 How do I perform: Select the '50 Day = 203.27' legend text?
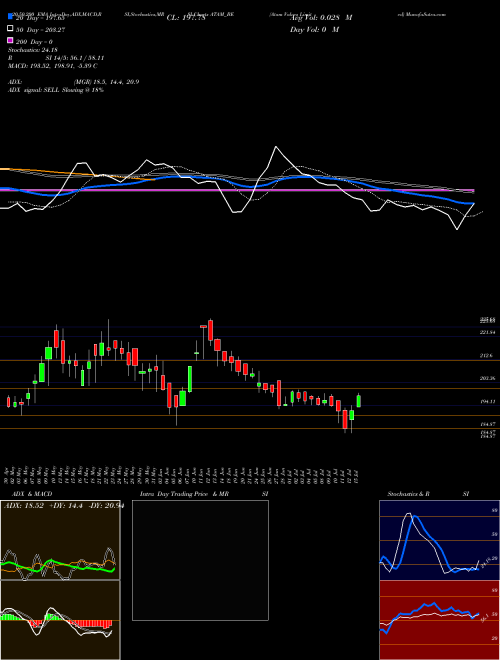coord(41,30)
